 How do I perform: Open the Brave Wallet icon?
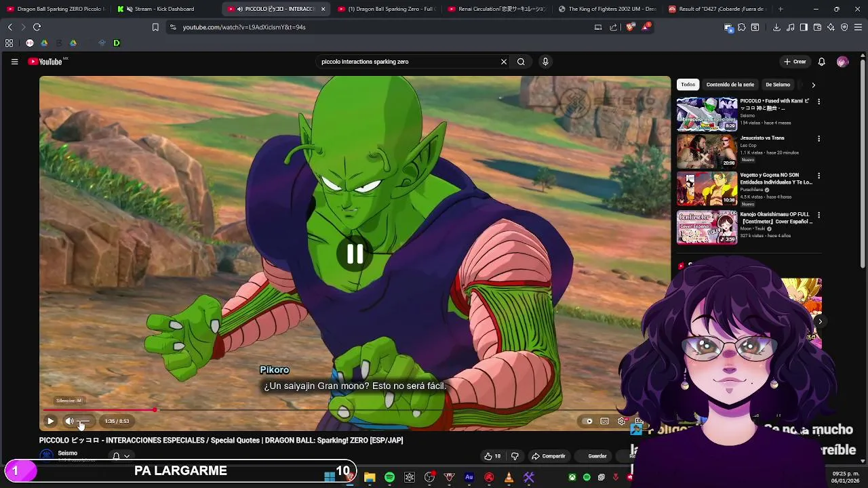tap(817, 27)
